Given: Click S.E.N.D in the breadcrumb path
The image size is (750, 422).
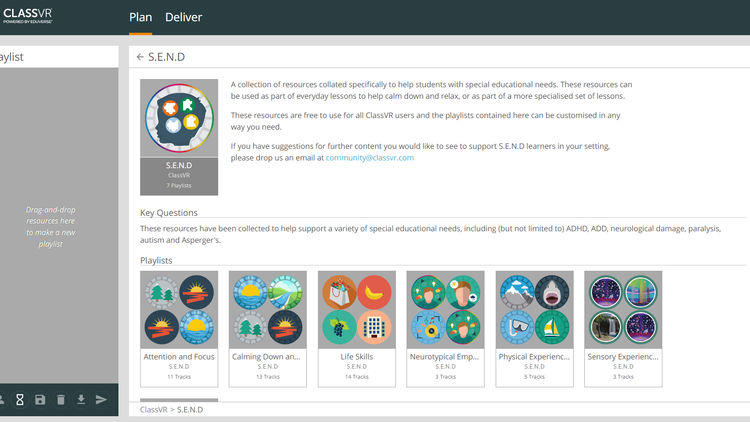Looking at the screenshot, I should (190, 410).
